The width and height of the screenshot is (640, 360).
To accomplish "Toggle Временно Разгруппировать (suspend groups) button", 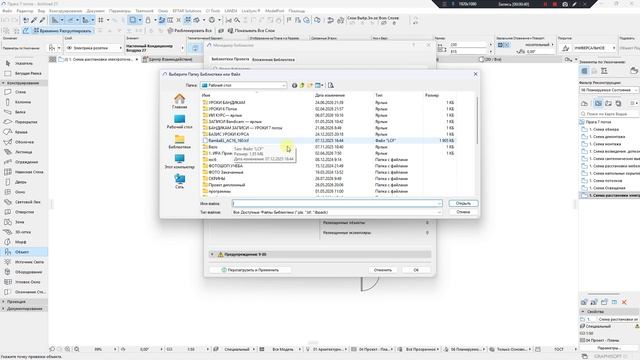I will (62, 31).
